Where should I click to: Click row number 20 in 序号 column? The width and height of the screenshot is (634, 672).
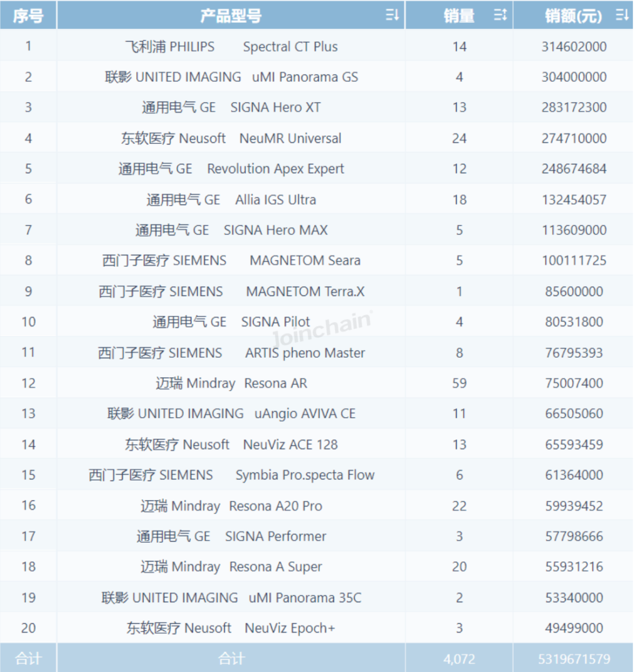[28, 628]
